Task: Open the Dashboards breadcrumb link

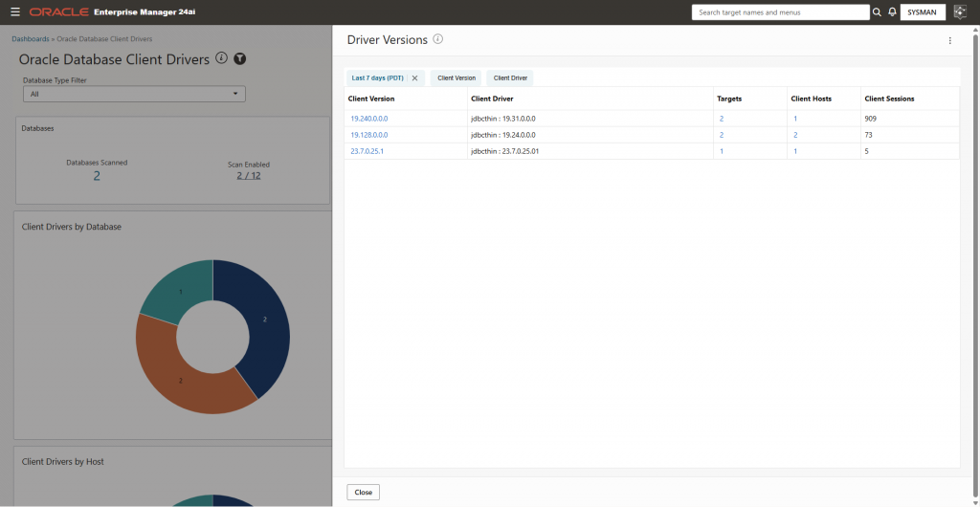Action: (x=30, y=38)
